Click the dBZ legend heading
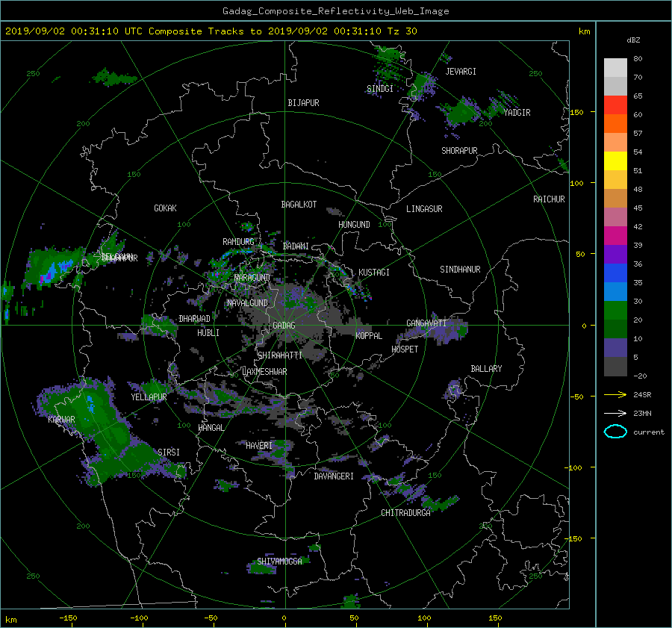This screenshot has height=628, width=672. click(x=633, y=40)
